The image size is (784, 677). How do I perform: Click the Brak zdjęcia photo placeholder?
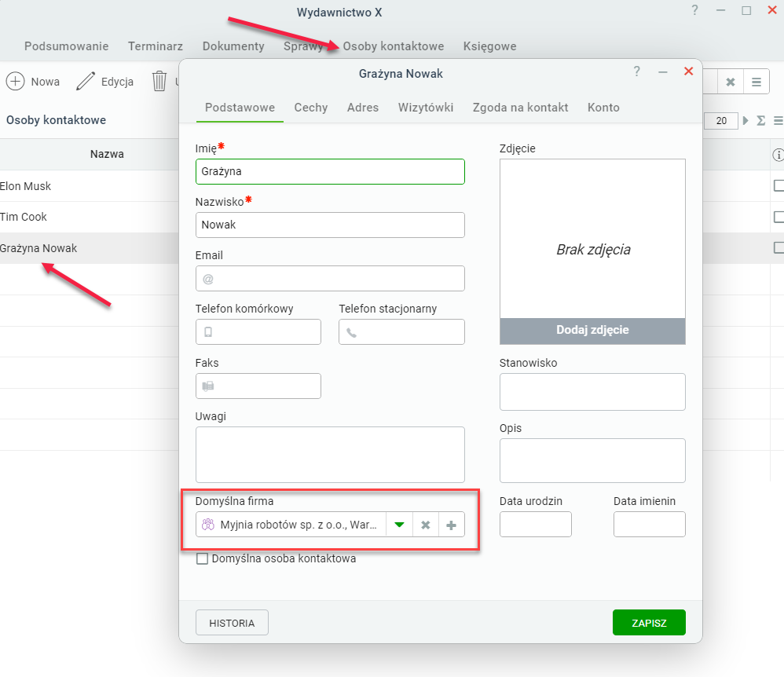592,239
